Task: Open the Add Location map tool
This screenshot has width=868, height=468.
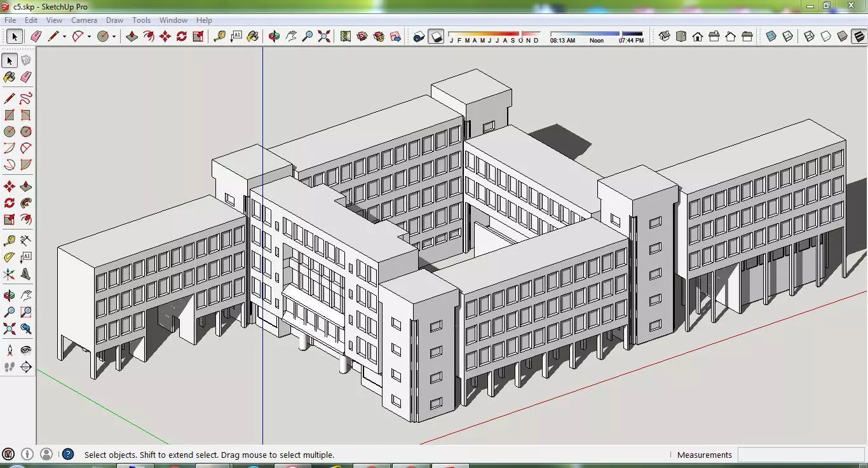Action: 346,36
